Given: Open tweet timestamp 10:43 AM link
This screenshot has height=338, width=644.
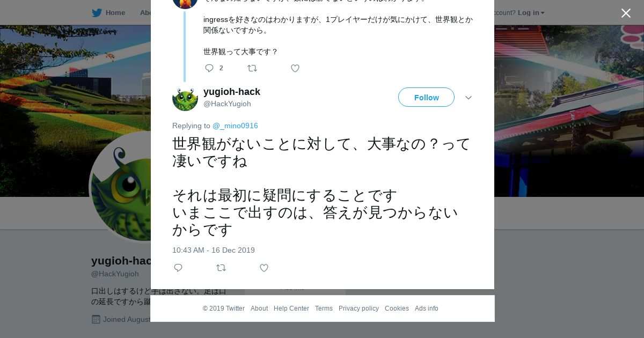Looking at the screenshot, I should [x=214, y=250].
